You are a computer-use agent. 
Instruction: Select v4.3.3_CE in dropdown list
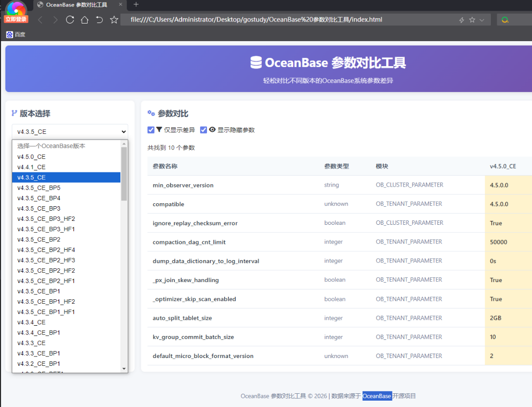(x=66, y=343)
